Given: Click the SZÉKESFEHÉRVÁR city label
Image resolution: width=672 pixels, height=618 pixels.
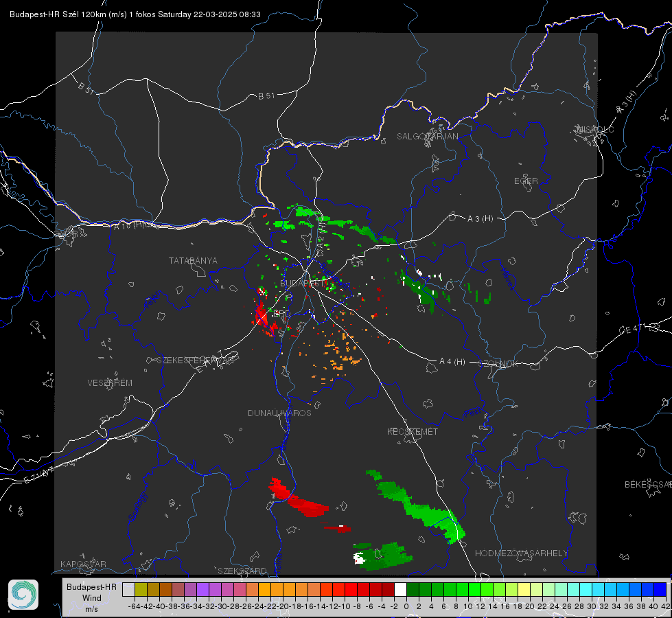Looking at the screenshot, I should (x=196, y=360).
